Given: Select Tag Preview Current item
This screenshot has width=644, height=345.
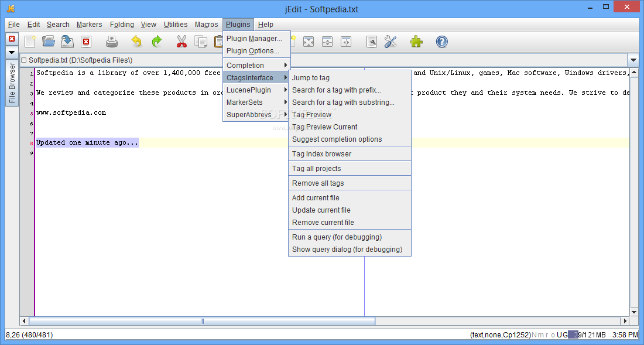Looking at the screenshot, I should pyautogui.click(x=350, y=127).
